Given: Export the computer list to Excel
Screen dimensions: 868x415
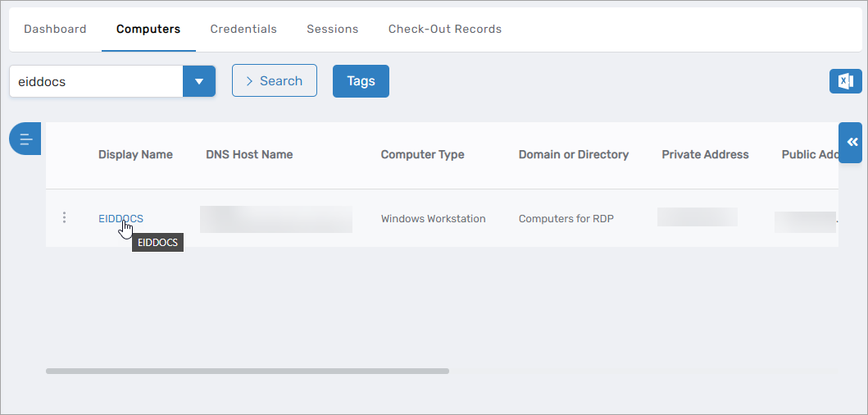Looking at the screenshot, I should tap(845, 81).
